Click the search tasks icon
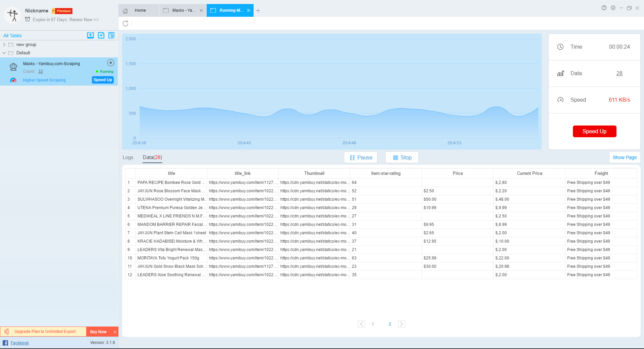Viewport: 644px width, 349px height. (x=112, y=35)
